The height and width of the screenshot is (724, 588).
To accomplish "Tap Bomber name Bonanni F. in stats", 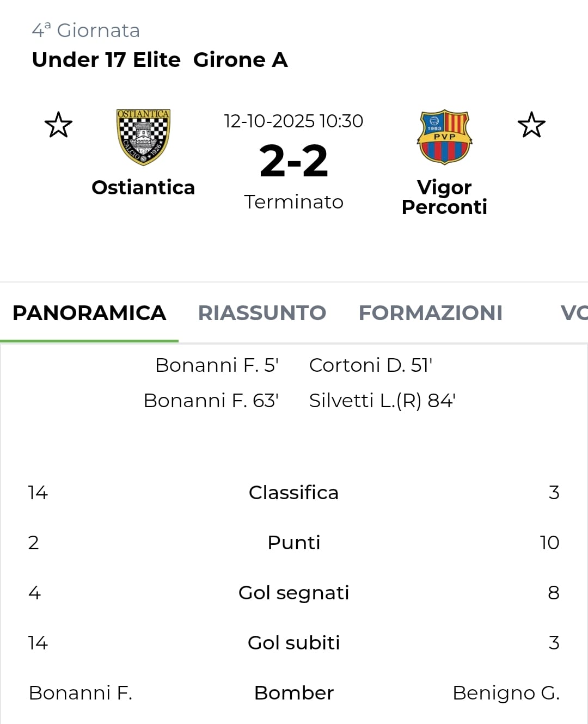I will pos(81,693).
